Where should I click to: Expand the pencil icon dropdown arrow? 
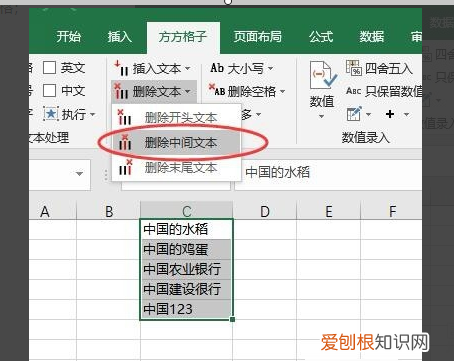click(x=368, y=114)
